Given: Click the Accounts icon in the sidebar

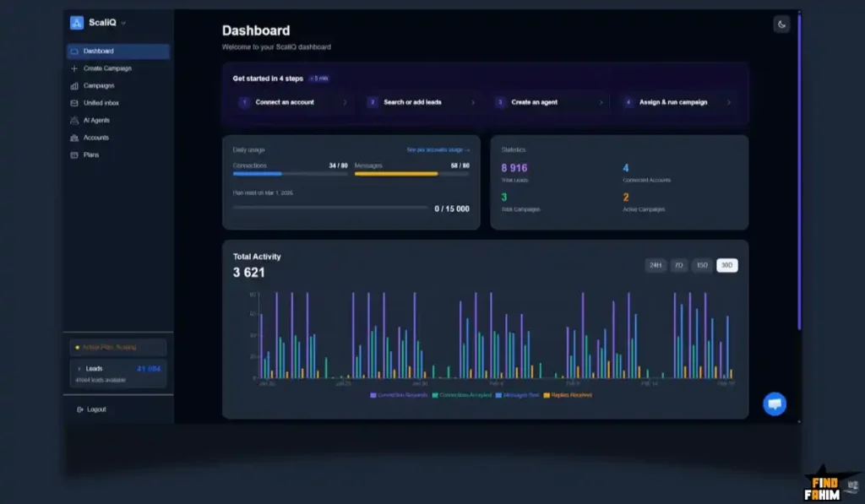Looking at the screenshot, I should (x=74, y=138).
